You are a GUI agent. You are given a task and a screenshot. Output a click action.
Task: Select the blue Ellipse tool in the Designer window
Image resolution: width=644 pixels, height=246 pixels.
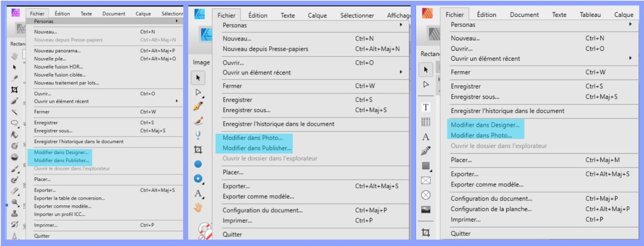pos(198,164)
